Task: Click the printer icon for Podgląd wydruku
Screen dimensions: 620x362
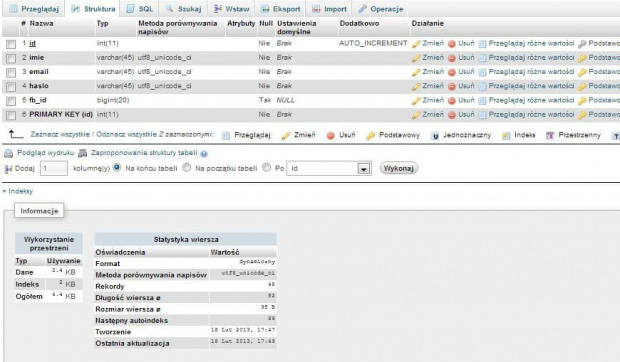Action: 8,153
